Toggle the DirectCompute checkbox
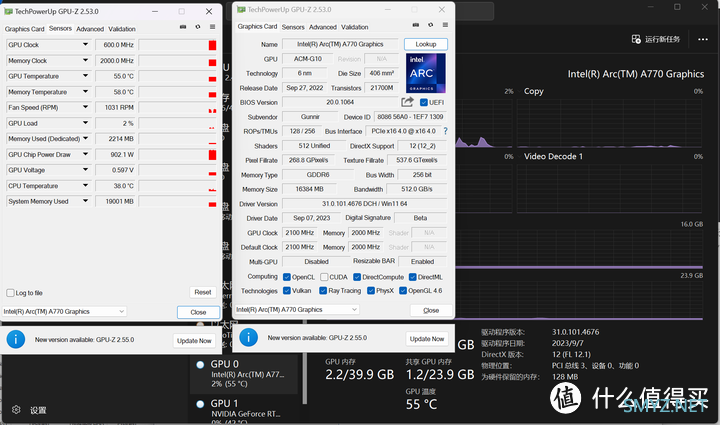720x425 pixels. coord(357,277)
